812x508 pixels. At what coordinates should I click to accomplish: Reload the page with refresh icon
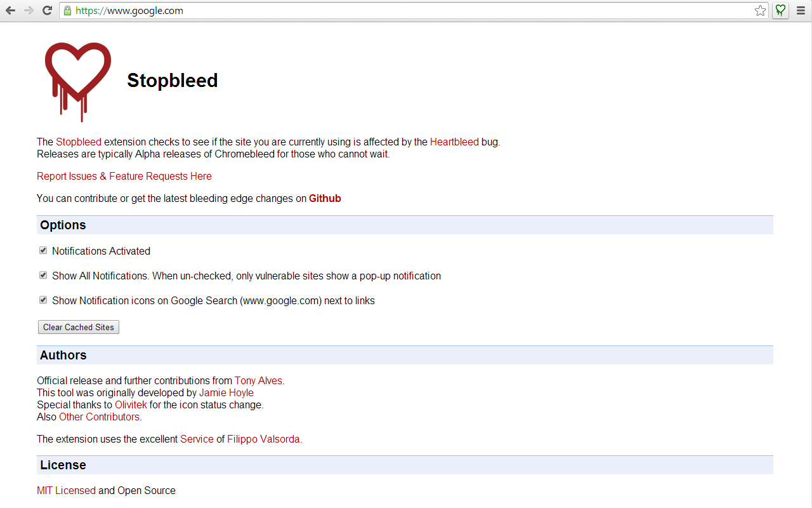tap(47, 10)
